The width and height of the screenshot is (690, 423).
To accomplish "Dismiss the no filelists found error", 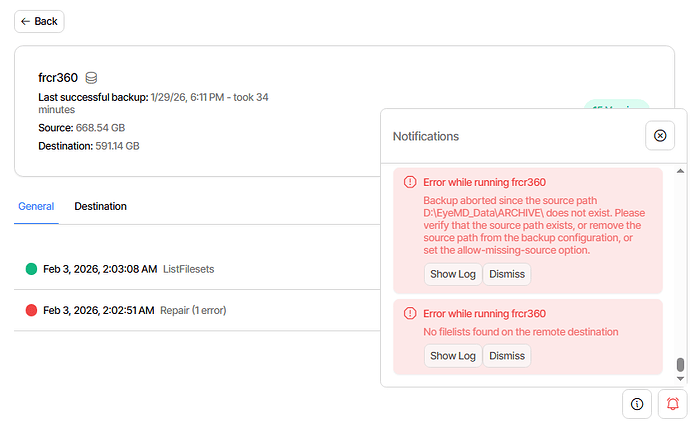I will [507, 355].
